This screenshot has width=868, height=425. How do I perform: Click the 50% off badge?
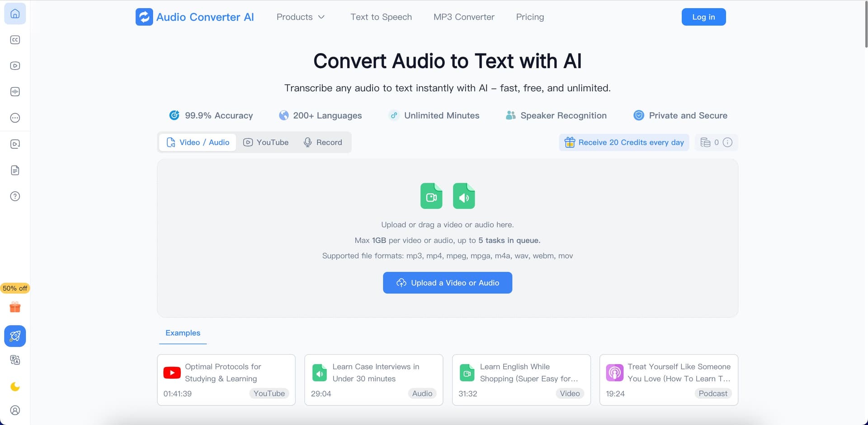15,288
